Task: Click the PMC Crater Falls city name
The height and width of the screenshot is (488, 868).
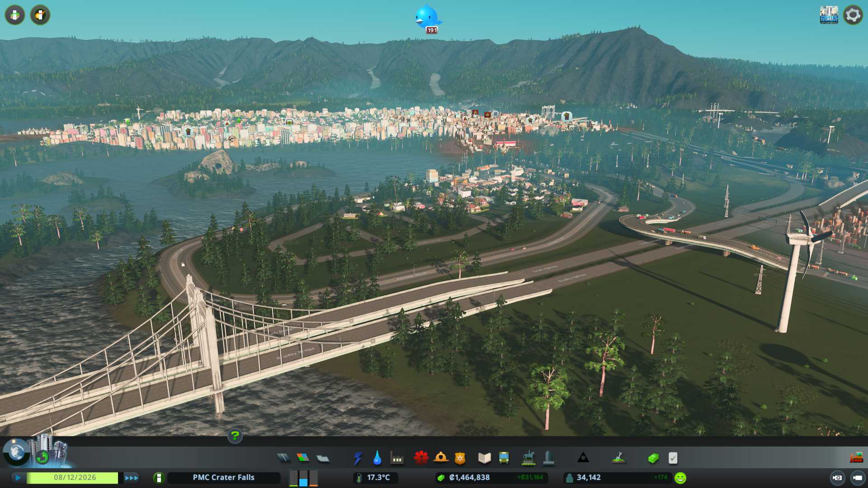Action: 223,478
